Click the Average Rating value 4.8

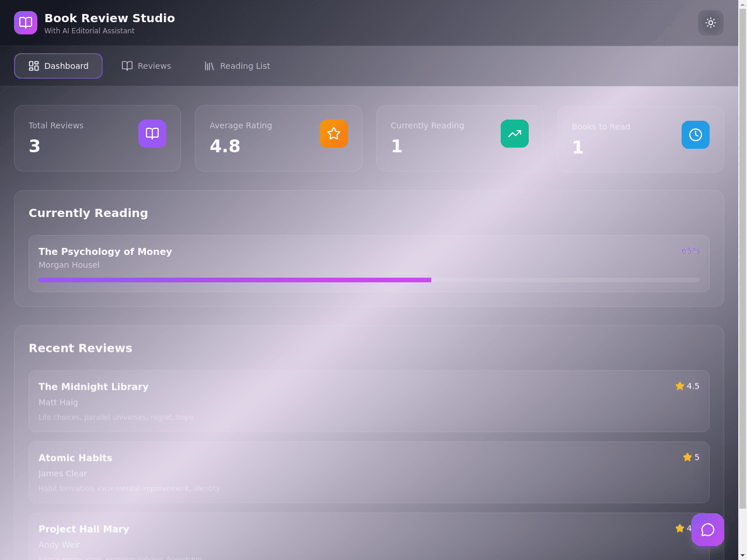pyautogui.click(x=225, y=146)
